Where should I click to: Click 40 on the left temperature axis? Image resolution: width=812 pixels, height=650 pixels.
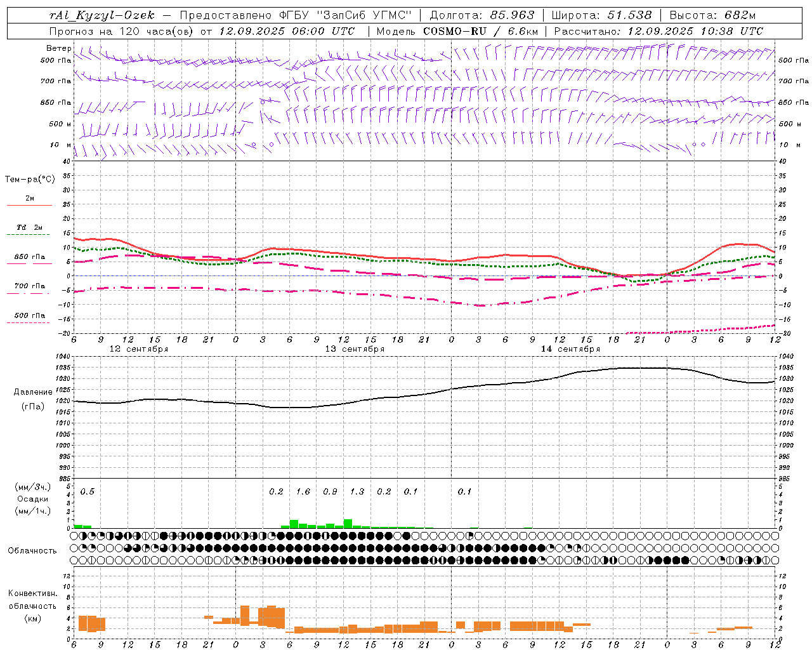tap(67, 161)
